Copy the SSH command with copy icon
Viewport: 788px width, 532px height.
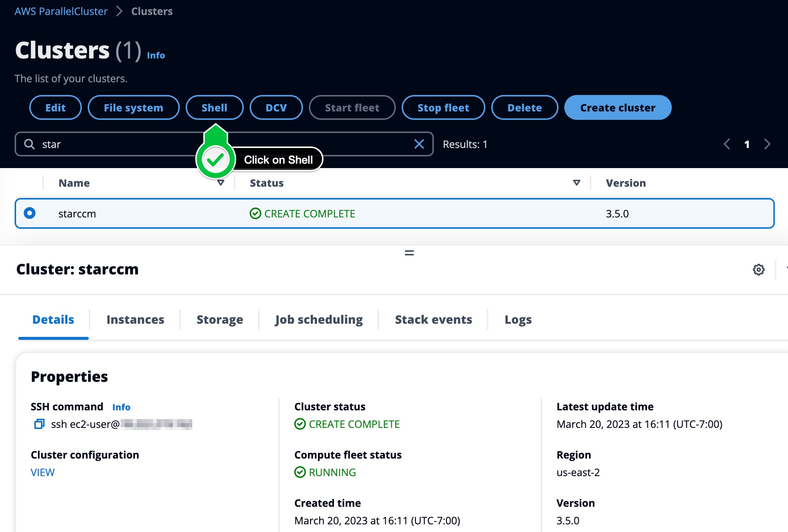39,424
